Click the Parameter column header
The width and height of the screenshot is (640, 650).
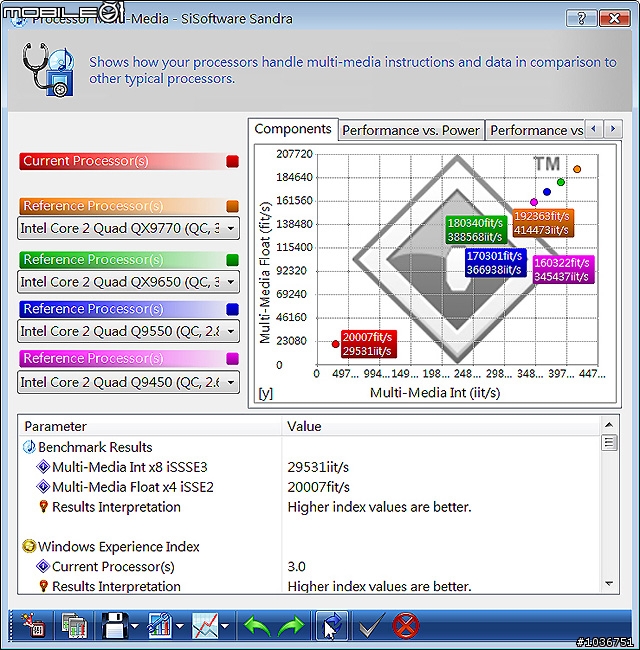(150, 426)
